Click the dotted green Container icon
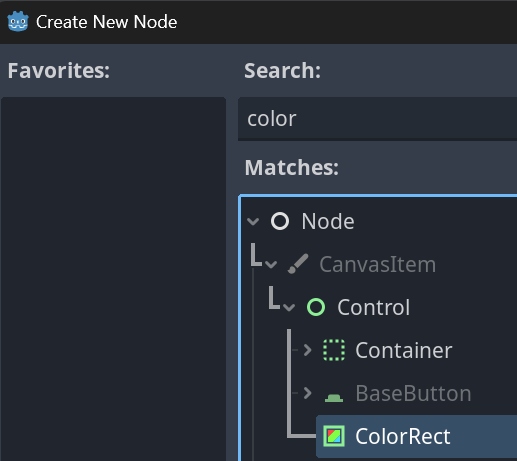517x461 pixels. 334,350
